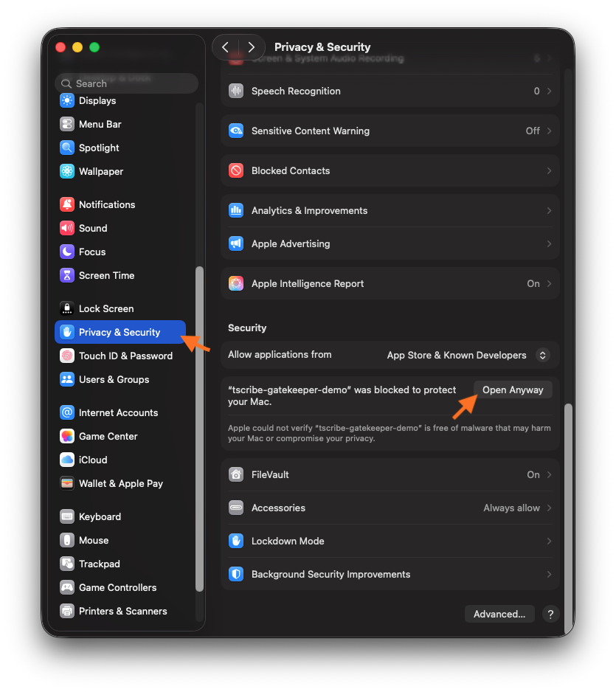Open the Spotlight magnifier icon
This screenshot has height=692, width=616.
[x=67, y=148]
